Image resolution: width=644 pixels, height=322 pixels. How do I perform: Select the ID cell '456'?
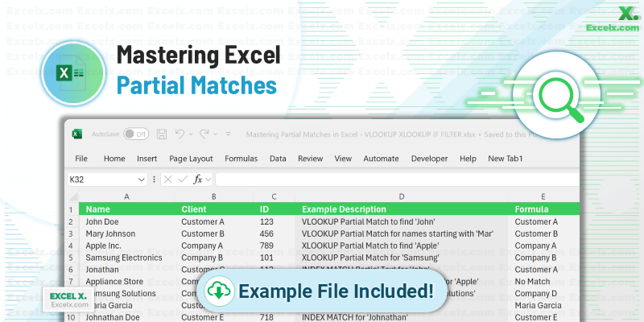click(x=274, y=233)
